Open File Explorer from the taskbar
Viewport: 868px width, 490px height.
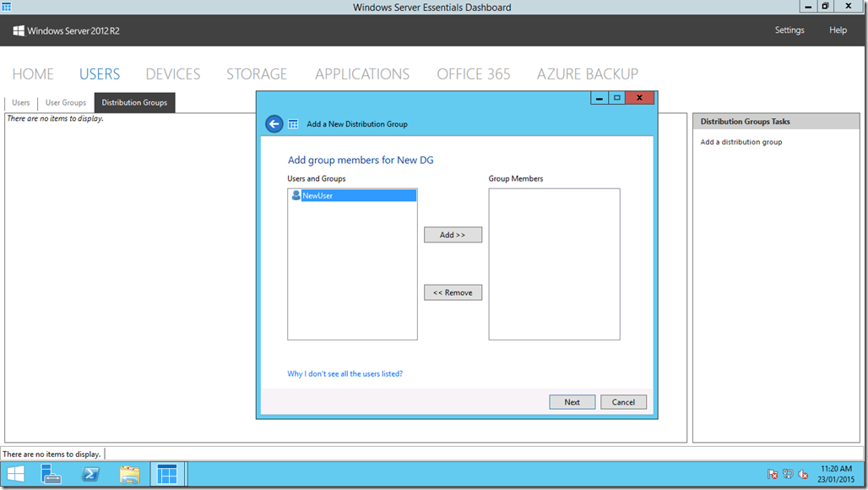click(x=129, y=474)
